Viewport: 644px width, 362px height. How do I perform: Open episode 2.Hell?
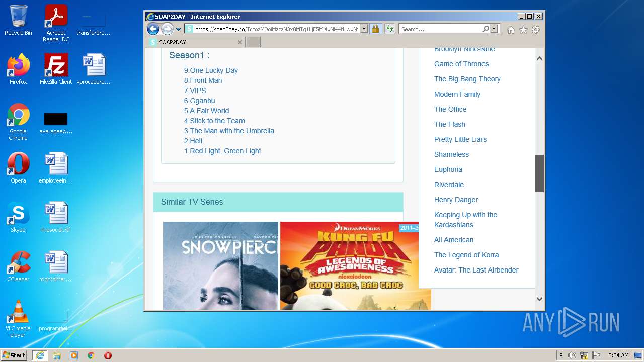tap(193, 141)
